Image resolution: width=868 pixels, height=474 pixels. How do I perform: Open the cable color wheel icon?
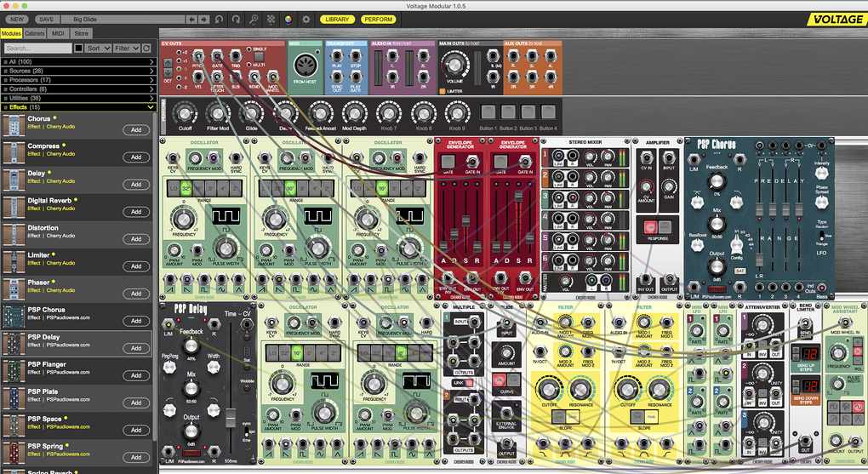(x=288, y=20)
